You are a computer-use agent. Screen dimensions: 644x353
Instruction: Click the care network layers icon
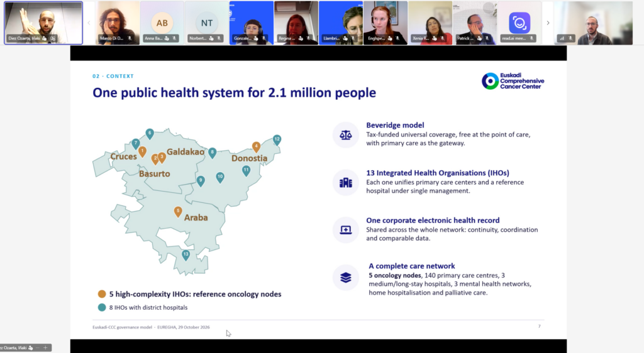(x=345, y=278)
